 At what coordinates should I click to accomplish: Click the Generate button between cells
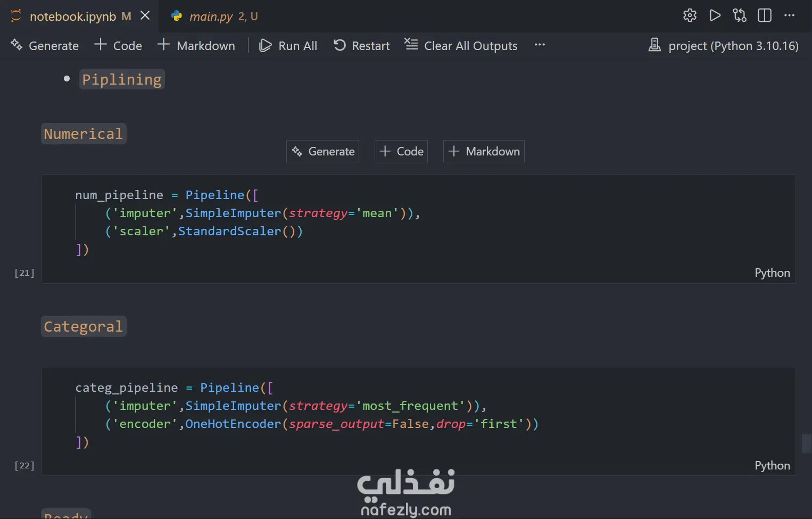tap(323, 151)
